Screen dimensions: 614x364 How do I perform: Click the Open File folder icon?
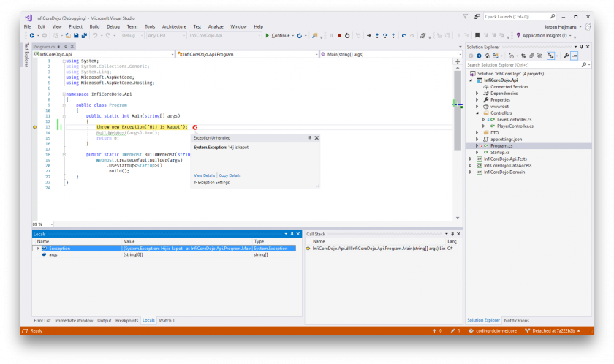(x=68, y=35)
